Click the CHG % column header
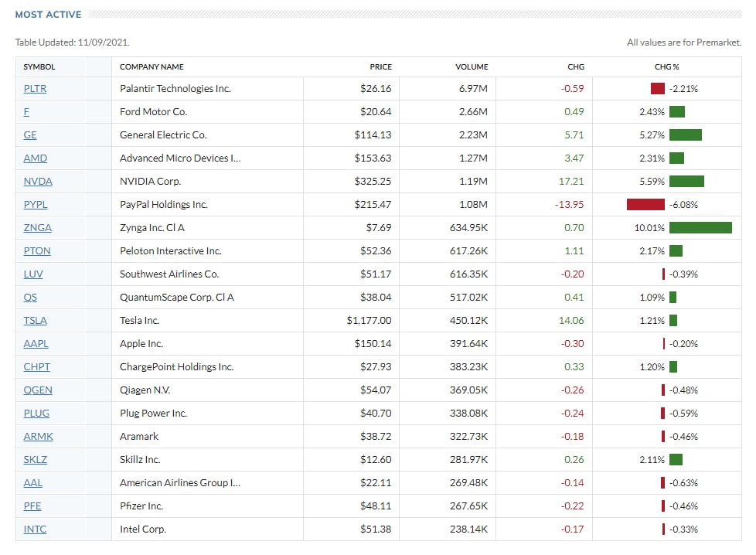756x555 pixels. 666,66
